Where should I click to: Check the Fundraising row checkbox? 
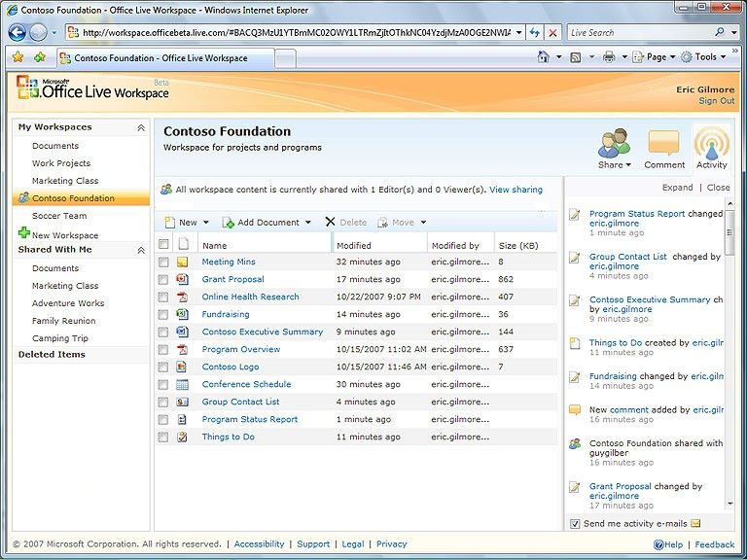click(163, 315)
